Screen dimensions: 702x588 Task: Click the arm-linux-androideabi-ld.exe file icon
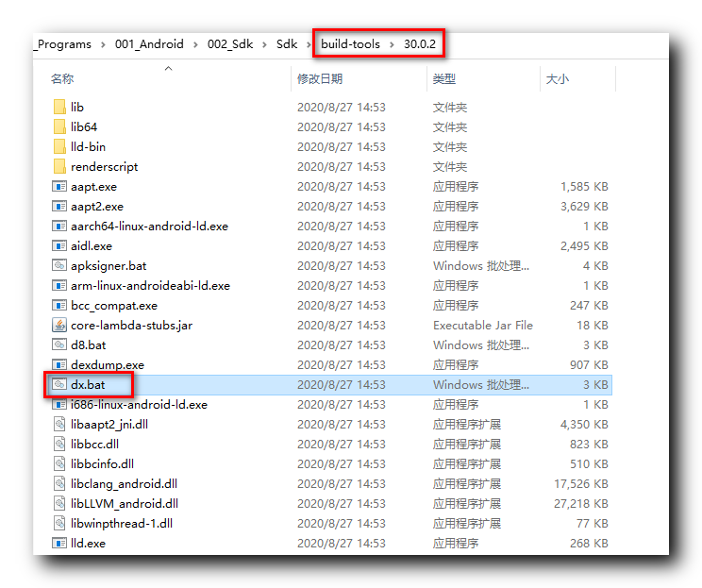pos(59,285)
